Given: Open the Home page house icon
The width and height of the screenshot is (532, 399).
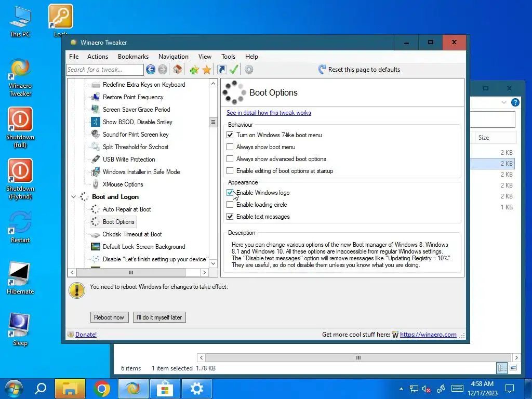Looking at the screenshot, I should coord(177,70).
